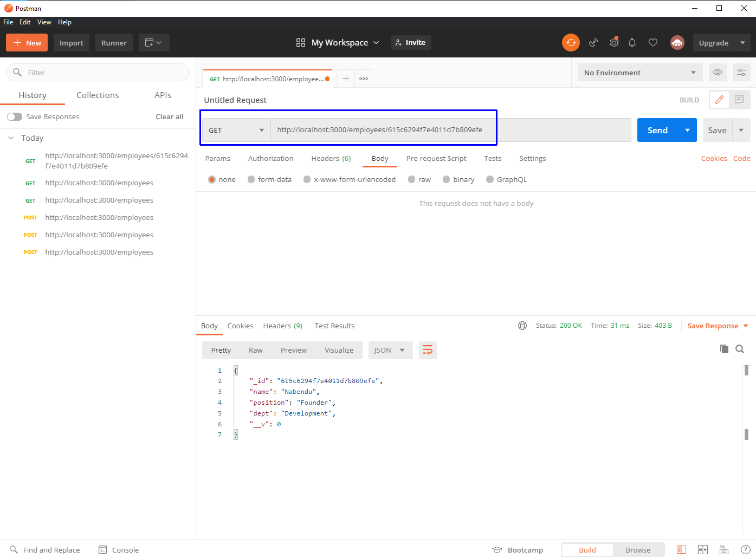Open new window icon in toolbar
Screen dimensions: 756x558
coord(154,43)
